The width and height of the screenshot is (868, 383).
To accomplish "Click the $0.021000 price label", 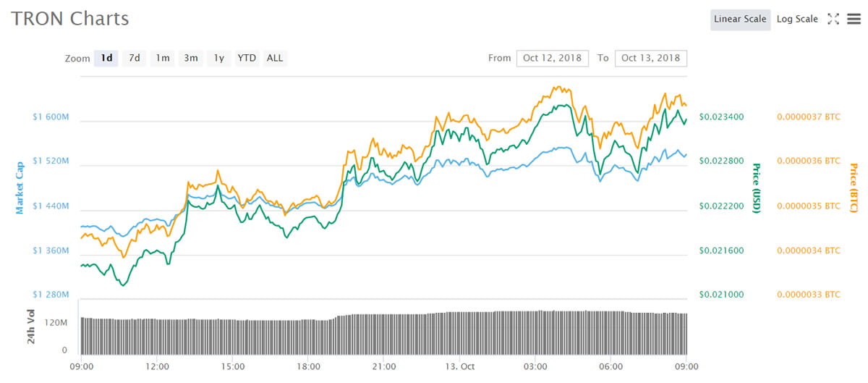I will [721, 295].
